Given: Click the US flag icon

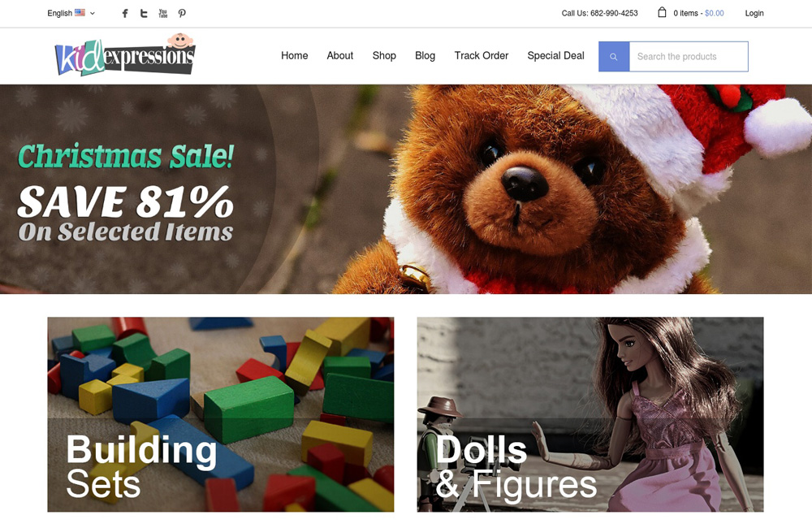Looking at the screenshot, I should click(80, 12).
